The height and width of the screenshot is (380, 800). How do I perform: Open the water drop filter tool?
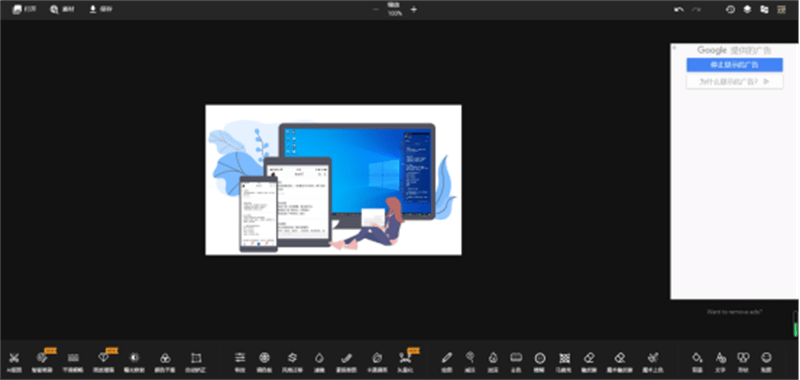[x=319, y=358]
